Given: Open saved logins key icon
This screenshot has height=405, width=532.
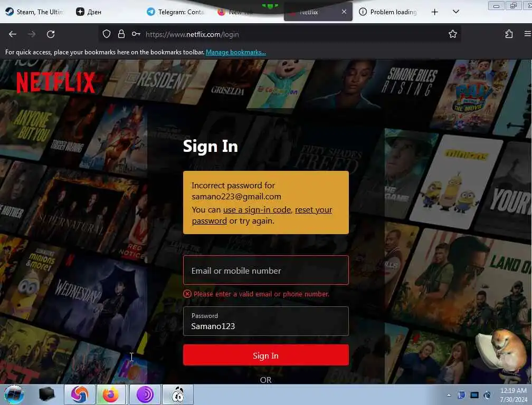Looking at the screenshot, I should pos(136,34).
